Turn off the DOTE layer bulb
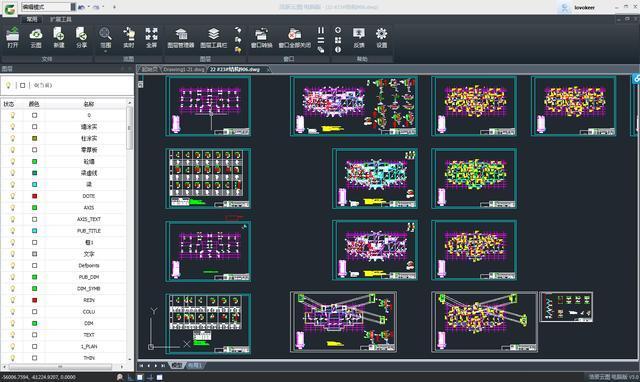The width and height of the screenshot is (640, 382). click(13, 196)
